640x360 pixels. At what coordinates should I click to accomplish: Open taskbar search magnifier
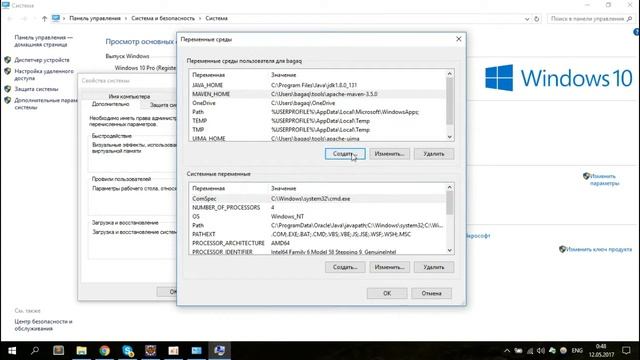click(x=35, y=351)
